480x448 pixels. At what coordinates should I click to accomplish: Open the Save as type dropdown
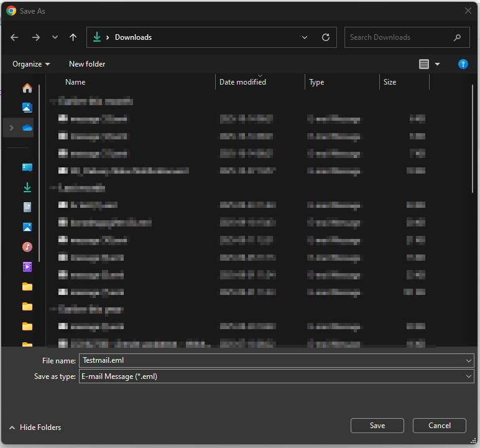pyautogui.click(x=468, y=376)
